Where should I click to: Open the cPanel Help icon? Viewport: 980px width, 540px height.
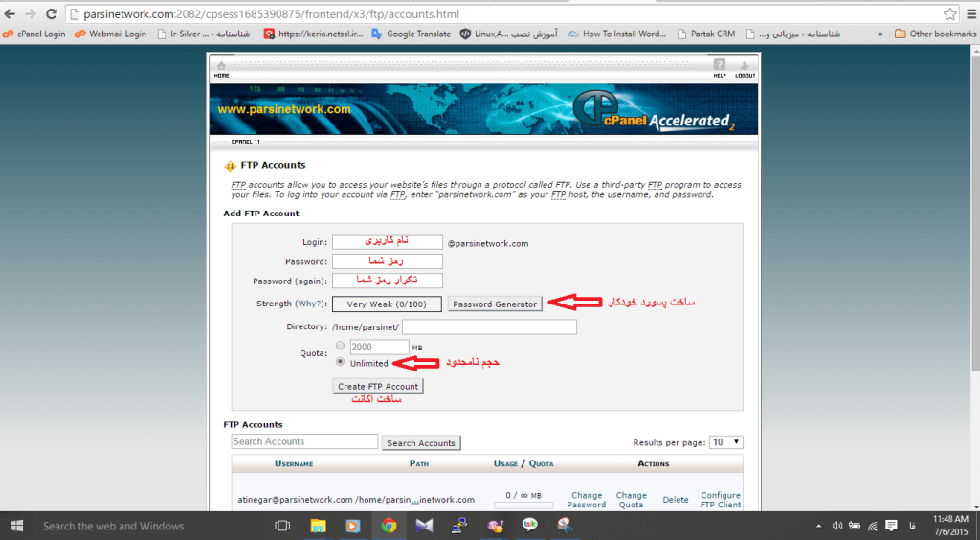pyautogui.click(x=719, y=67)
